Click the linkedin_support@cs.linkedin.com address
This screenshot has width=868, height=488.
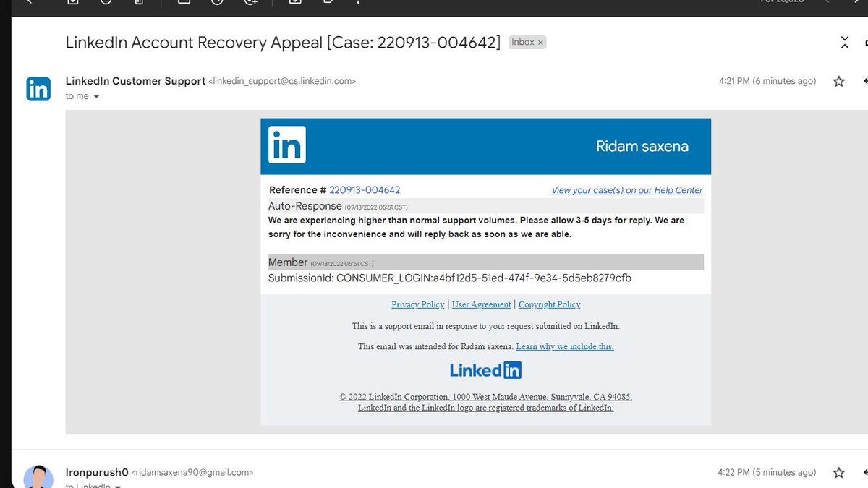[x=282, y=82]
